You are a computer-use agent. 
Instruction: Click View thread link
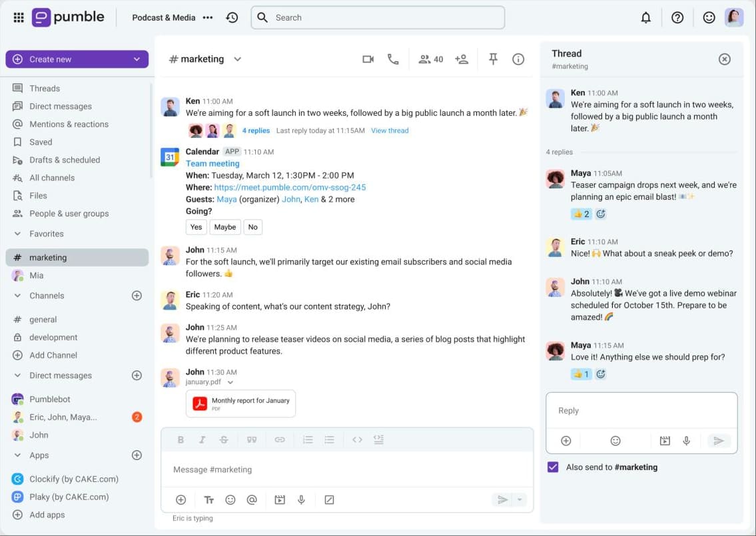[x=390, y=131]
